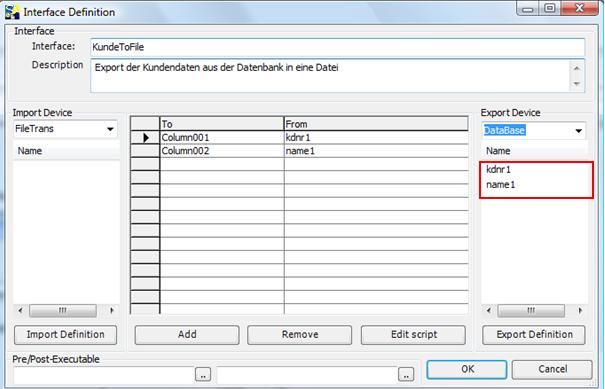Browse for the Pre-Executable file
The height and width of the screenshot is (389, 605).
pos(203,374)
